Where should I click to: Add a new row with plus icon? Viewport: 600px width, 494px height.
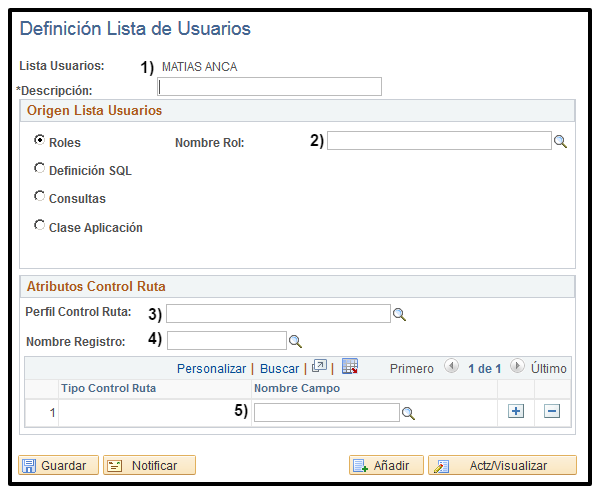pos(516,412)
